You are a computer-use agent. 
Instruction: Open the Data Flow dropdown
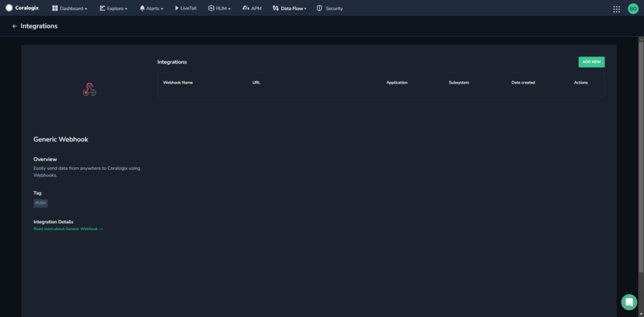(289, 8)
